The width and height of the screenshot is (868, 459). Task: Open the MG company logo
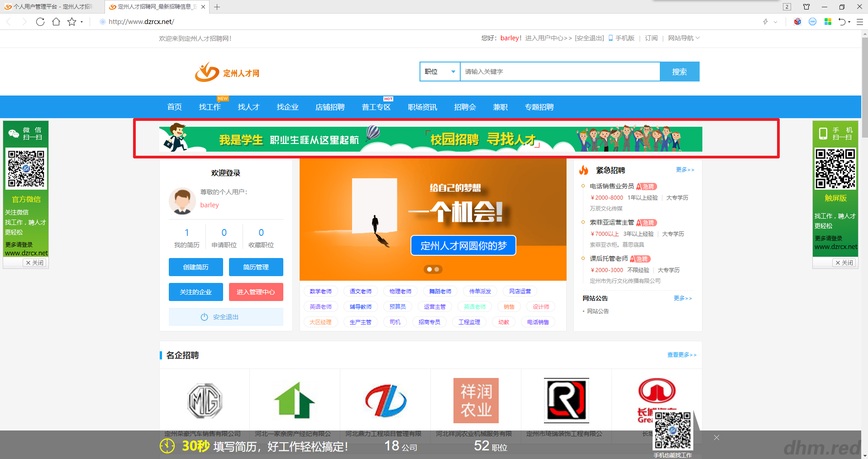(205, 401)
